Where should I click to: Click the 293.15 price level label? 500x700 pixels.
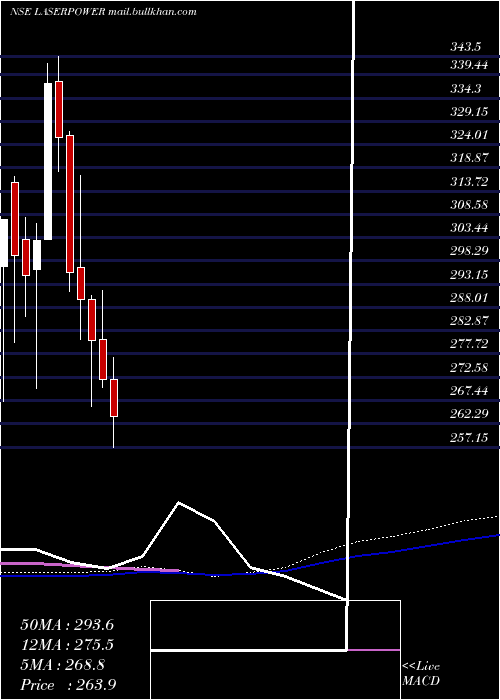(469, 275)
